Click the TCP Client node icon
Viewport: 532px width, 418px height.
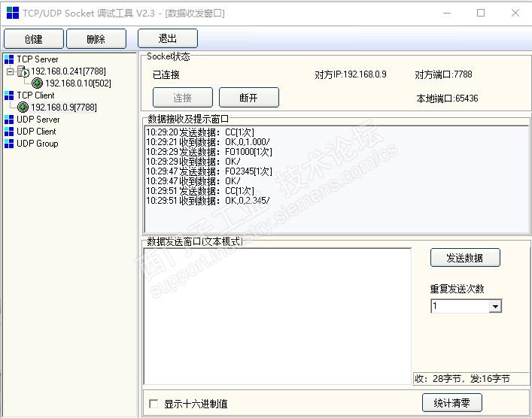[9, 95]
